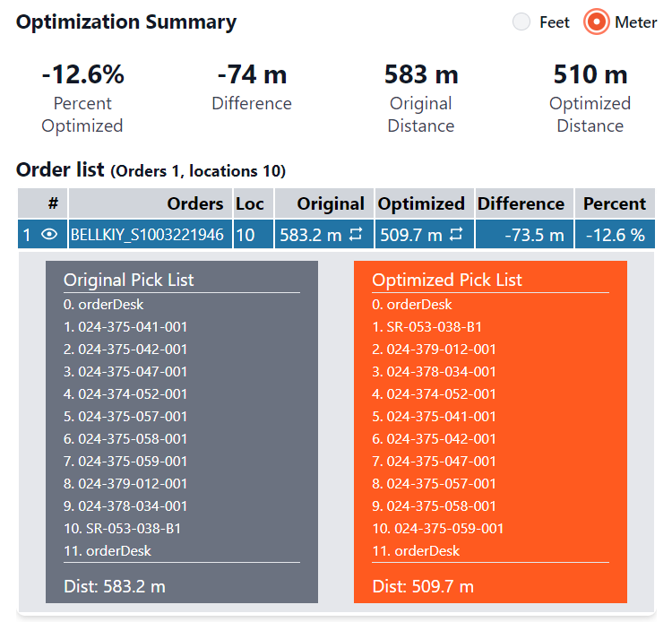Click the -12.6 % cell in order row
672x622 pixels.
coord(616,235)
